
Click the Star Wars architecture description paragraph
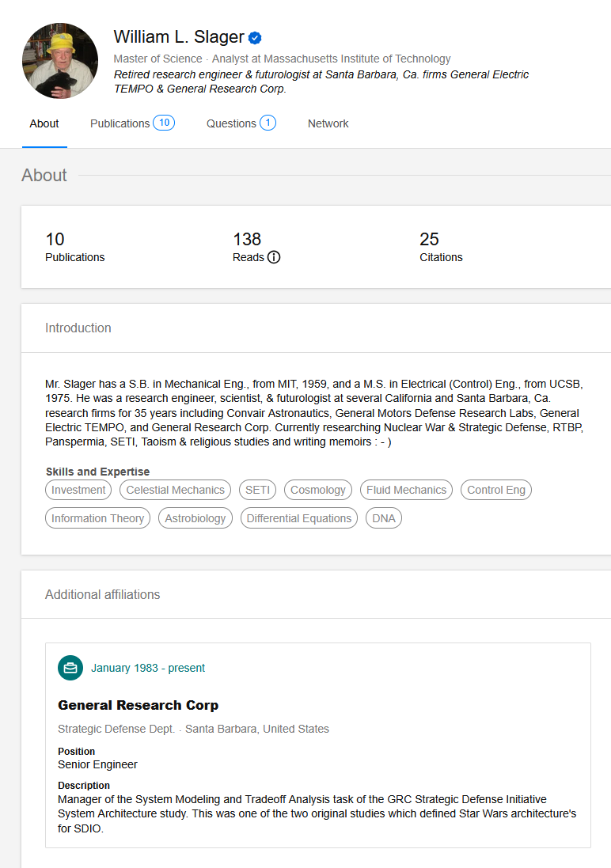click(x=317, y=813)
